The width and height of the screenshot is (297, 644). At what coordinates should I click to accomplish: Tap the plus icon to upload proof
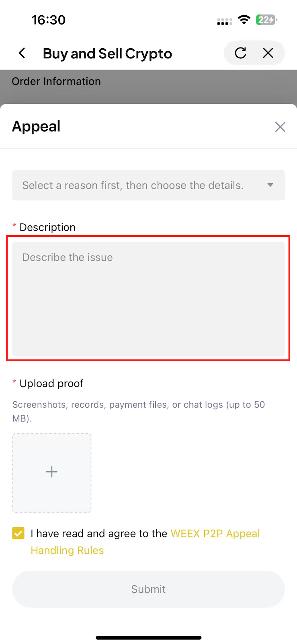click(x=52, y=472)
